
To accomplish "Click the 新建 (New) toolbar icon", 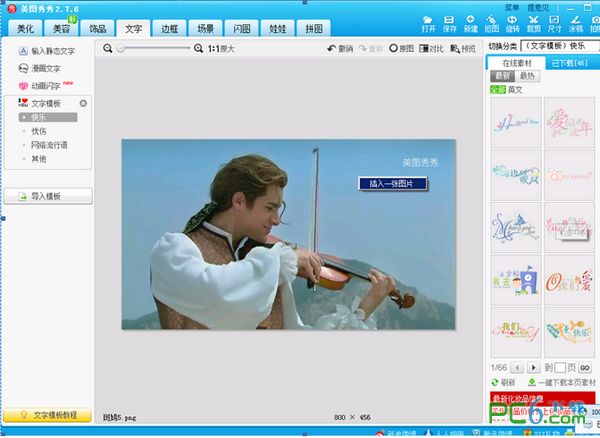I will pyautogui.click(x=470, y=22).
